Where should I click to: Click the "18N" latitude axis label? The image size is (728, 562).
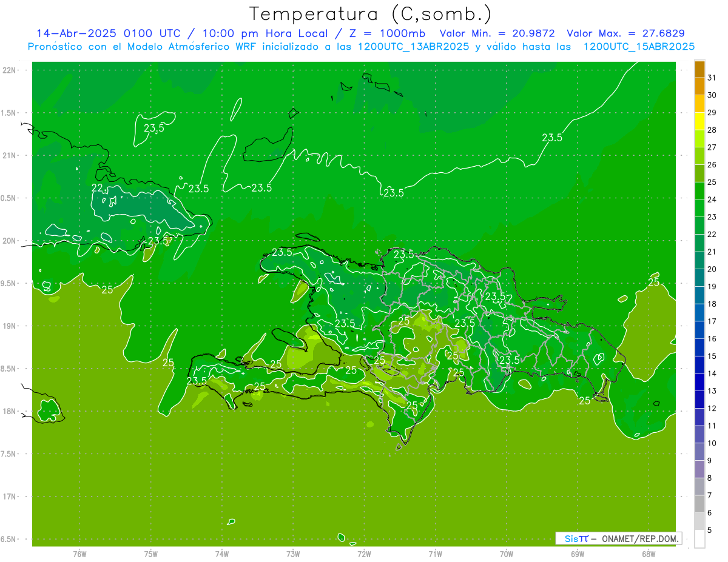point(9,411)
